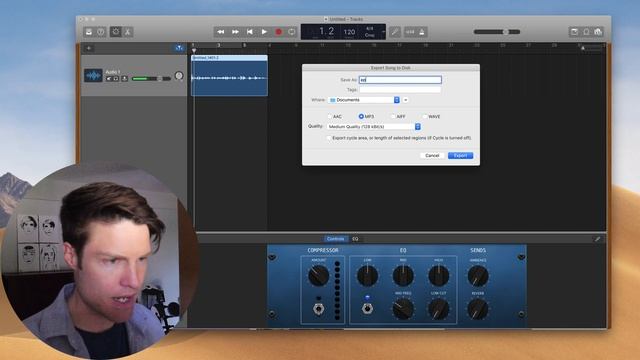Click the EQ Low knob
This screenshot has height=360, width=640.
click(x=367, y=276)
